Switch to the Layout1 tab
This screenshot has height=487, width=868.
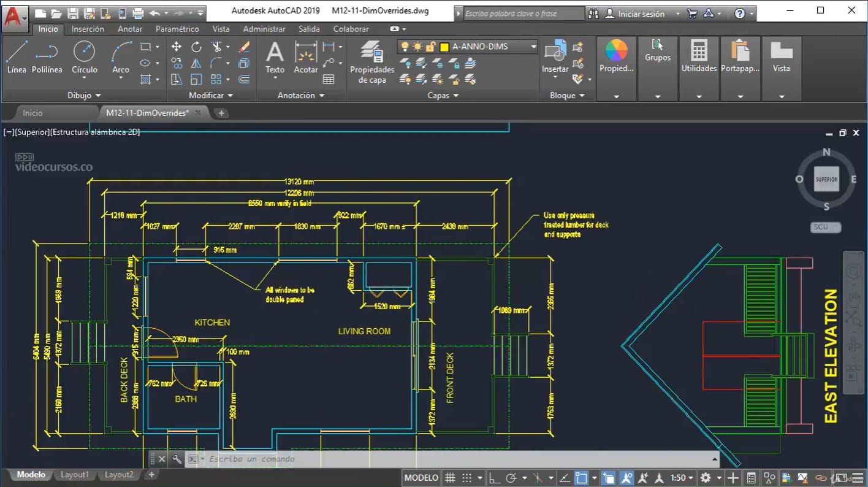(74, 474)
